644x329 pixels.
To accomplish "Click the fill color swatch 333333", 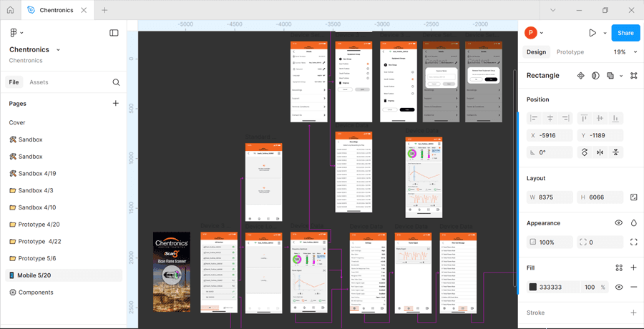I will pos(532,287).
